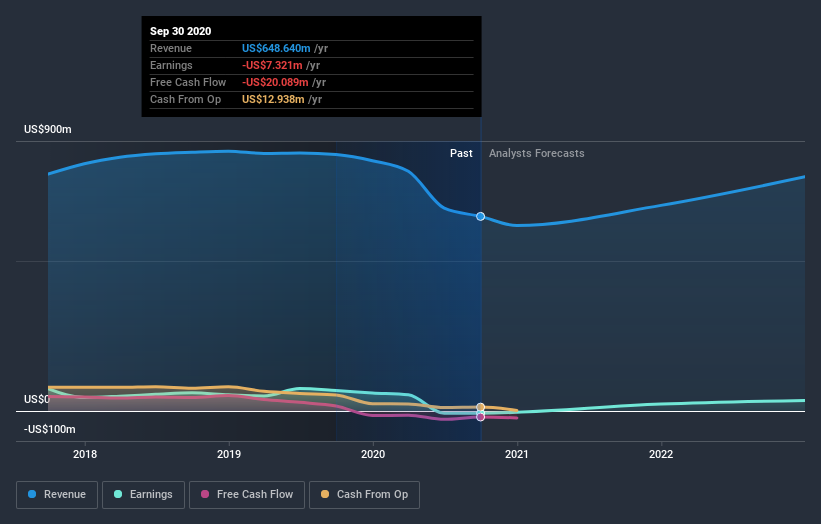The image size is (821, 524).
Task: Toggle the Free Cash Flow legend button
Action: click(x=247, y=495)
